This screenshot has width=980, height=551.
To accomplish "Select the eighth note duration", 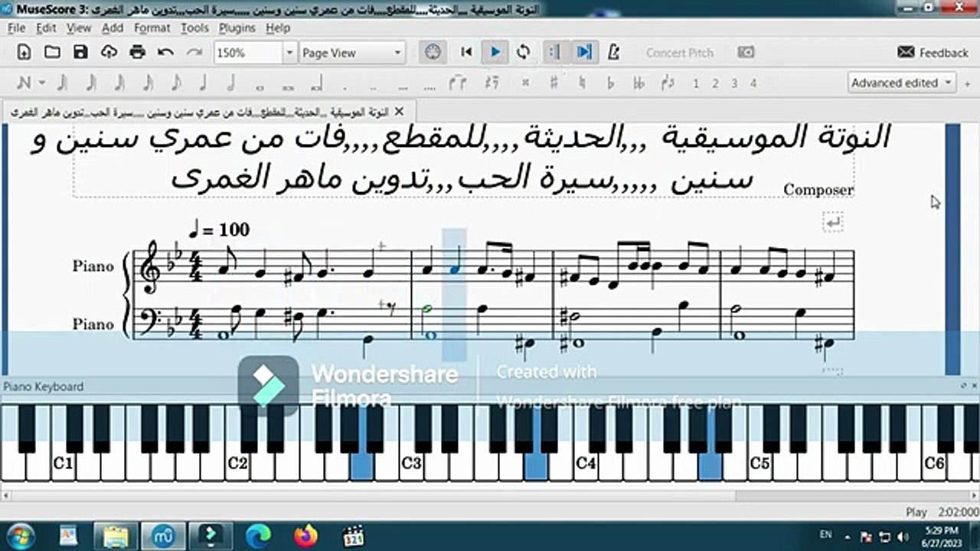I will pyautogui.click(x=175, y=83).
